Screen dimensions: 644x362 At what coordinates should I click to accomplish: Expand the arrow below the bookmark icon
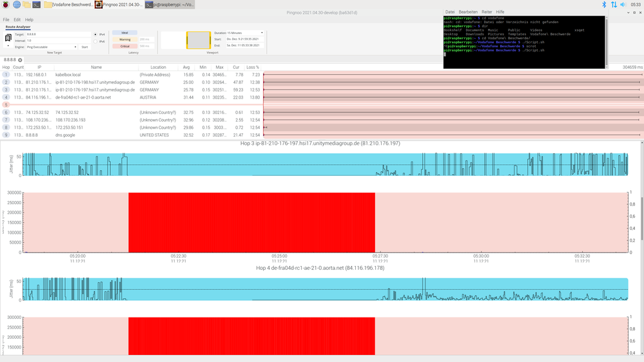pos(7,46)
